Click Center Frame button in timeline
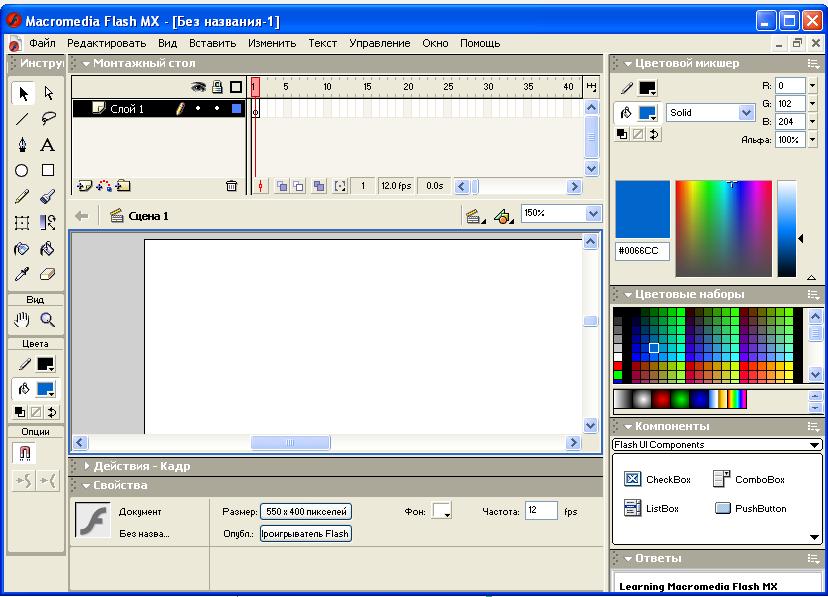This screenshot has width=828, height=597. tap(260, 186)
